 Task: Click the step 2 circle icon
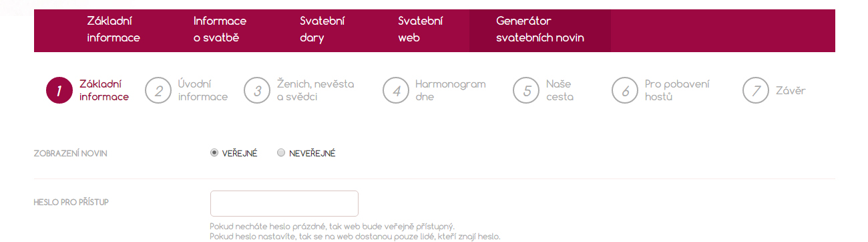[158, 91]
